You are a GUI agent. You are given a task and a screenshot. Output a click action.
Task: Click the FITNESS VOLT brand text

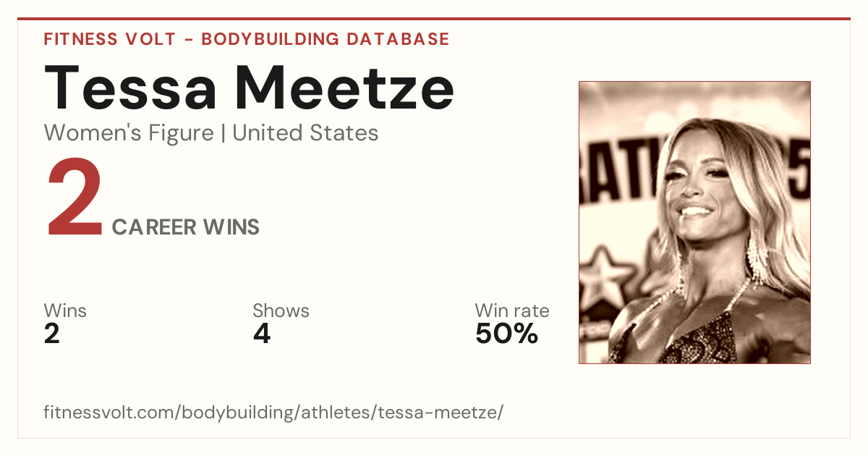point(109,39)
